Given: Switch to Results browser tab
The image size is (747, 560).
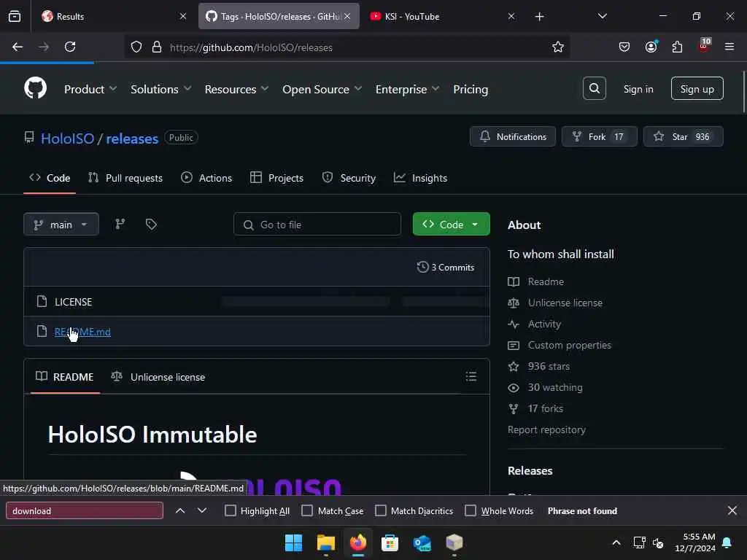Looking at the screenshot, I should [113, 17].
